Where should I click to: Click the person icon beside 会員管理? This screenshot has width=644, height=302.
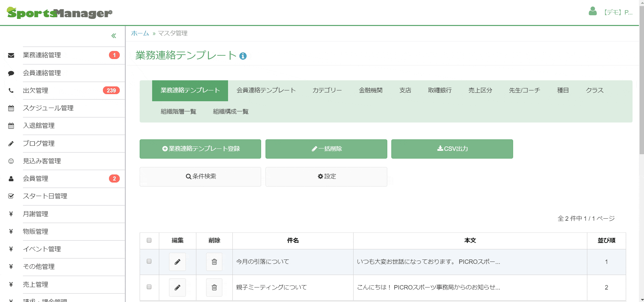11,179
